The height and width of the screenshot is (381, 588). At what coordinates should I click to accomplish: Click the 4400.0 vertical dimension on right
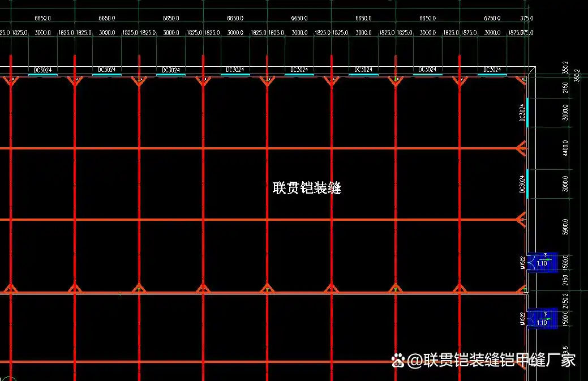click(x=565, y=149)
